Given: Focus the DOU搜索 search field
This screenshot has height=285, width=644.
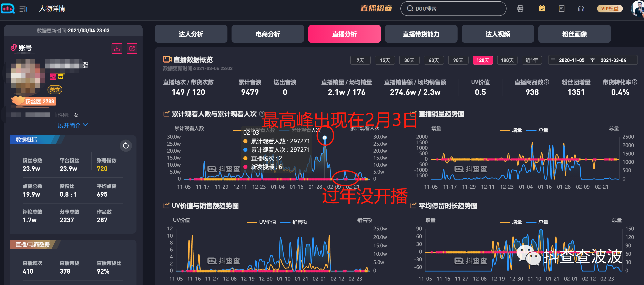Looking at the screenshot, I should (453, 9).
